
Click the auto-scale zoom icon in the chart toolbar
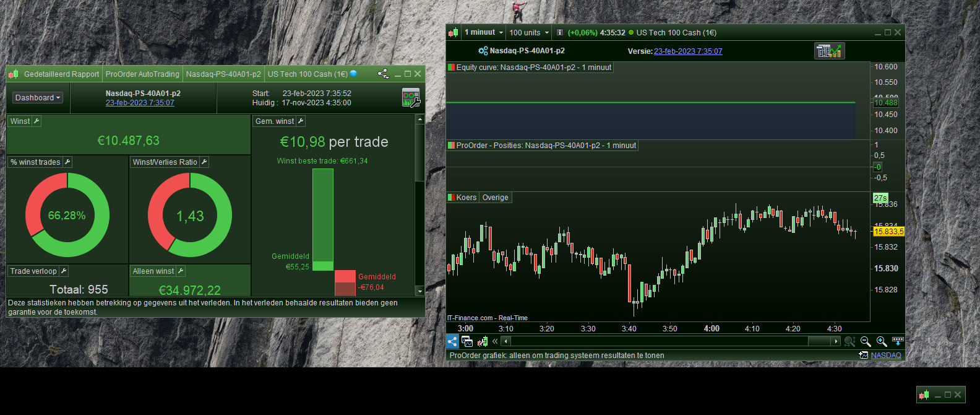(850, 341)
